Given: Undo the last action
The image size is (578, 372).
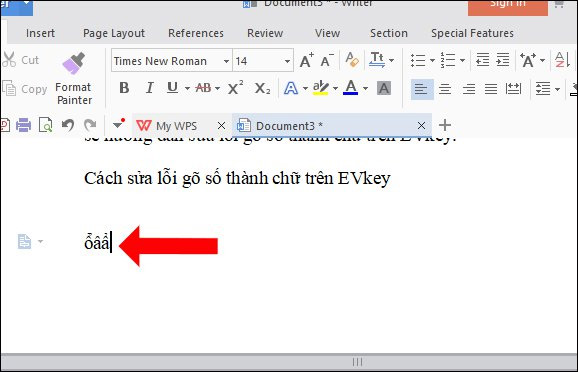Looking at the screenshot, I should (x=68, y=125).
